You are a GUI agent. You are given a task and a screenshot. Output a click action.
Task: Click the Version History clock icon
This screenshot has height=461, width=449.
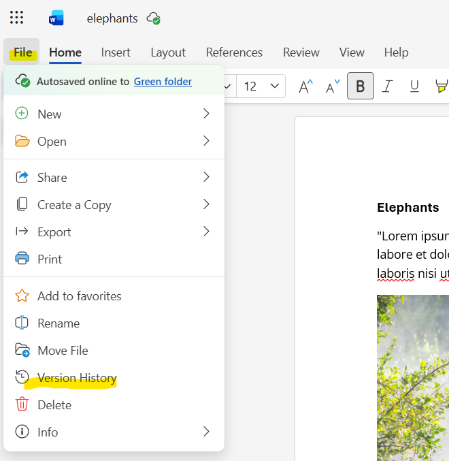[x=22, y=377]
